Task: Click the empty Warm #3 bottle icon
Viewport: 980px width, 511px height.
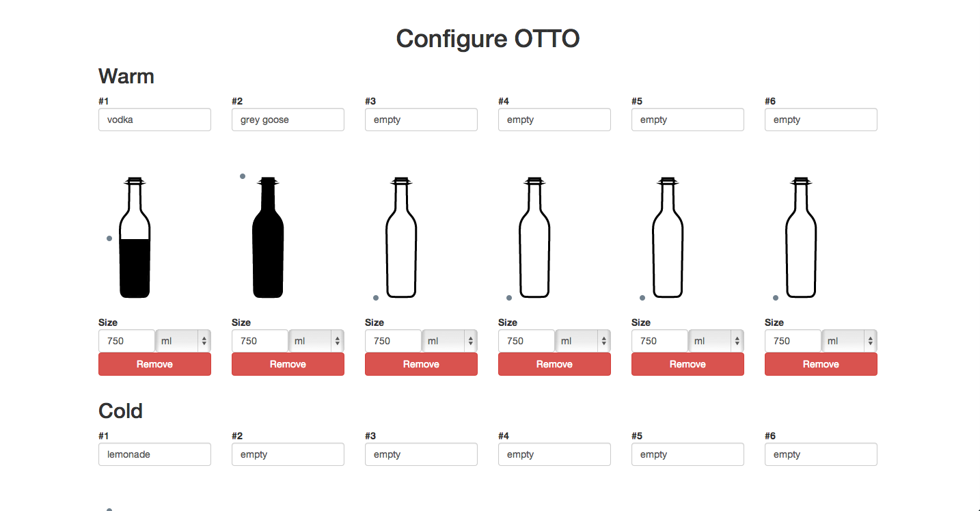Action: (x=401, y=237)
